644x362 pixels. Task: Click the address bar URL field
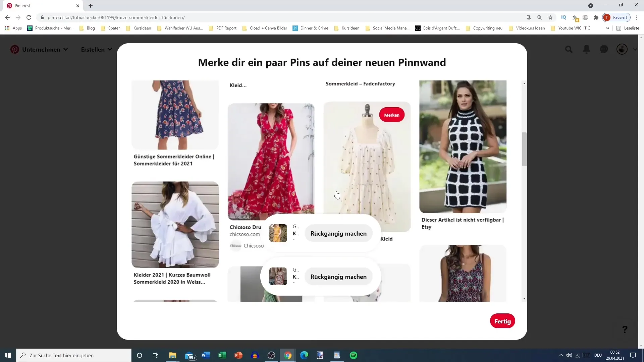coord(282,17)
